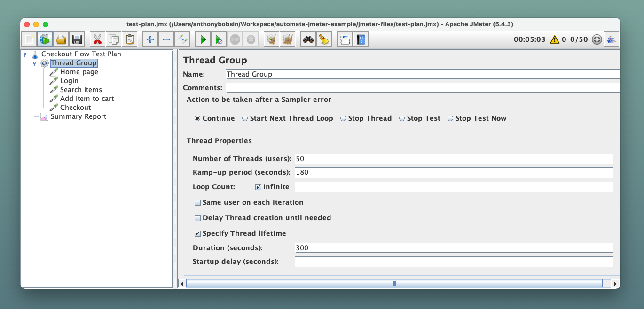This screenshot has width=644, height=309.
Task: Expand all tree nodes with plus icon
Action: point(150,39)
